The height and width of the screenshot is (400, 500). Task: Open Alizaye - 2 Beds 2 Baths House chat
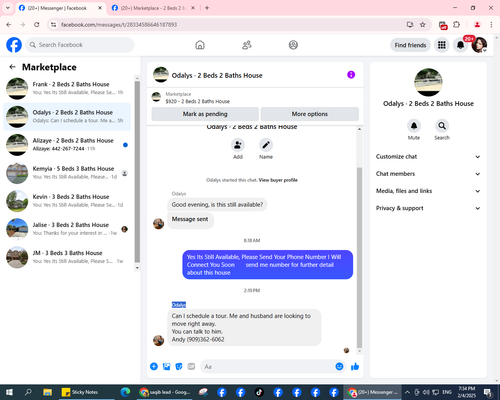click(67, 145)
